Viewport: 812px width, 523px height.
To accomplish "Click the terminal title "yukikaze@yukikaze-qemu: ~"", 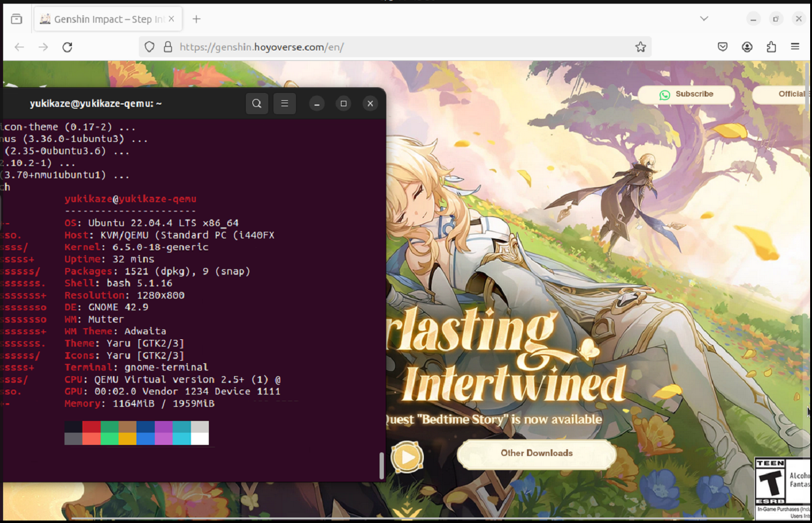I will tap(96, 104).
